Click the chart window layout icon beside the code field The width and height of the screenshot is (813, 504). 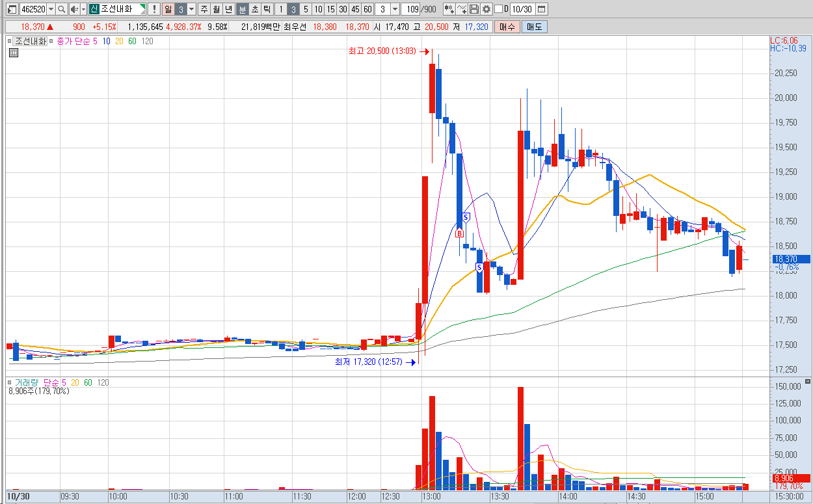[12, 9]
